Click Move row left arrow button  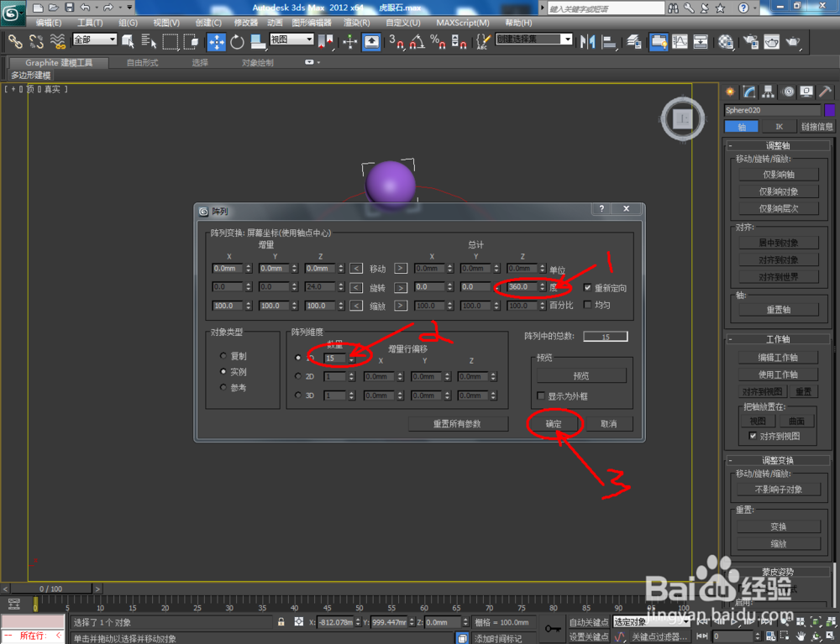click(x=356, y=268)
